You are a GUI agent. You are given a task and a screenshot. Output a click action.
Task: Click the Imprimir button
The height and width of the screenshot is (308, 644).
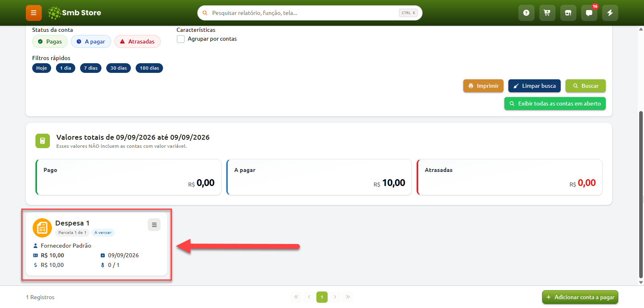click(x=483, y=86)
